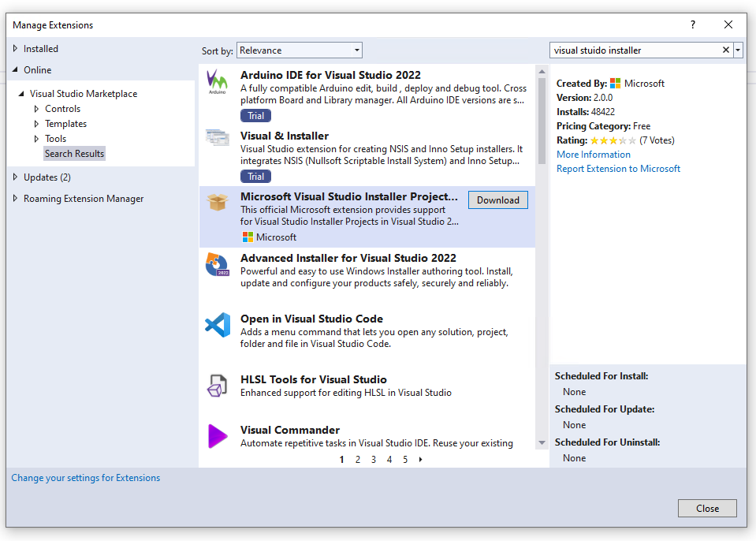Click the Visual Commander purple arrow icon
The height and width of the screenshot is (541, 756).
218,436
